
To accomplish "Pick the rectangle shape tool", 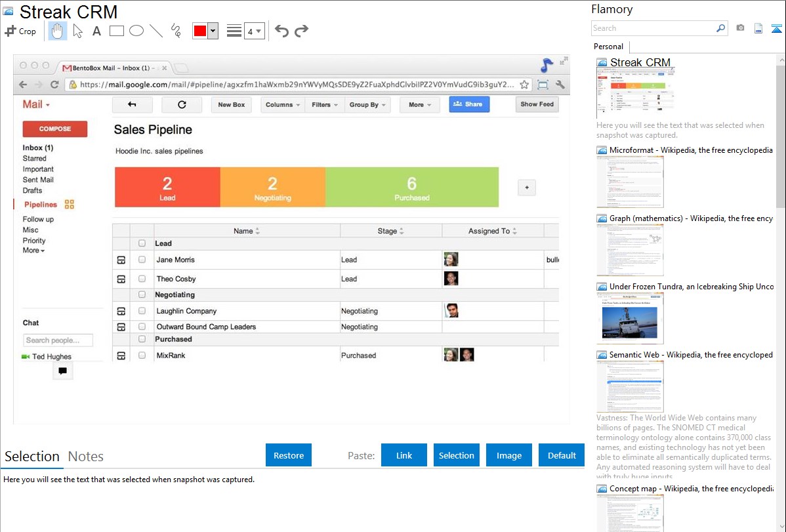I will click(117, 31).
